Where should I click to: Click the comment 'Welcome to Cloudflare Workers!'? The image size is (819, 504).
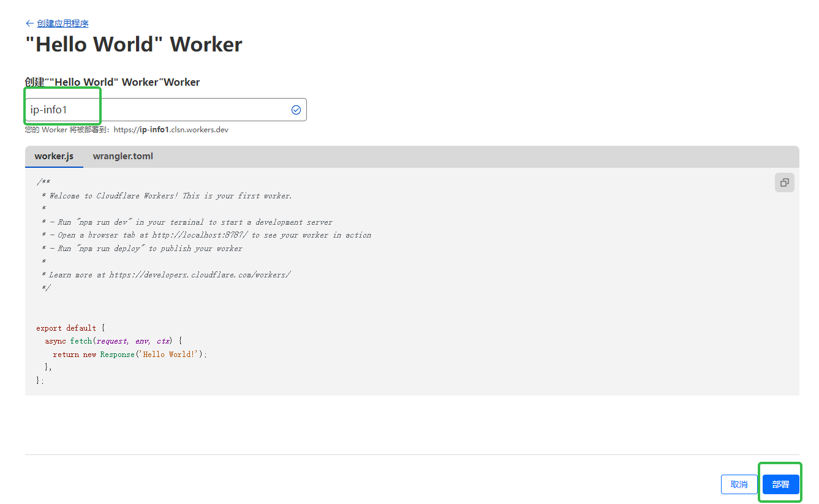click(x=167, y=196)
